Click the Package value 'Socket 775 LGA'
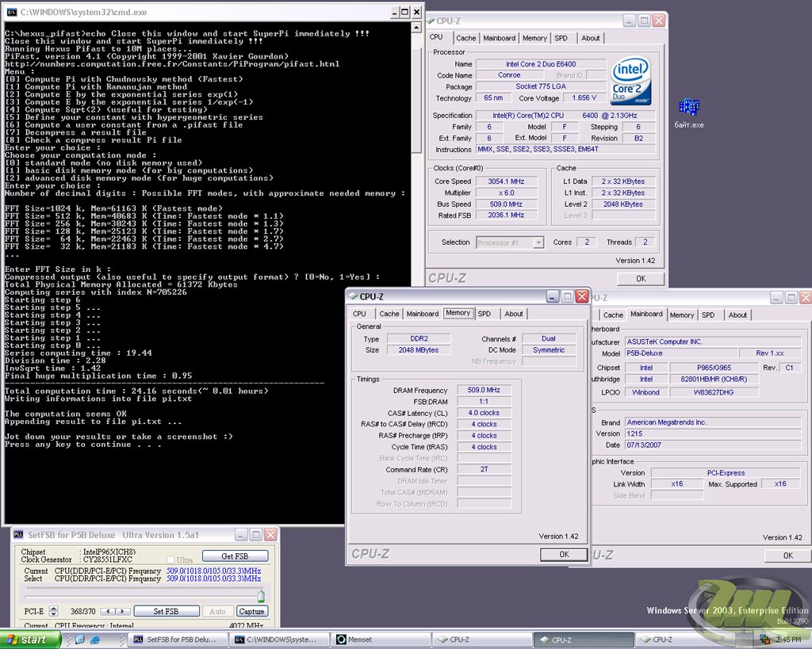 (x=541, y=86)
